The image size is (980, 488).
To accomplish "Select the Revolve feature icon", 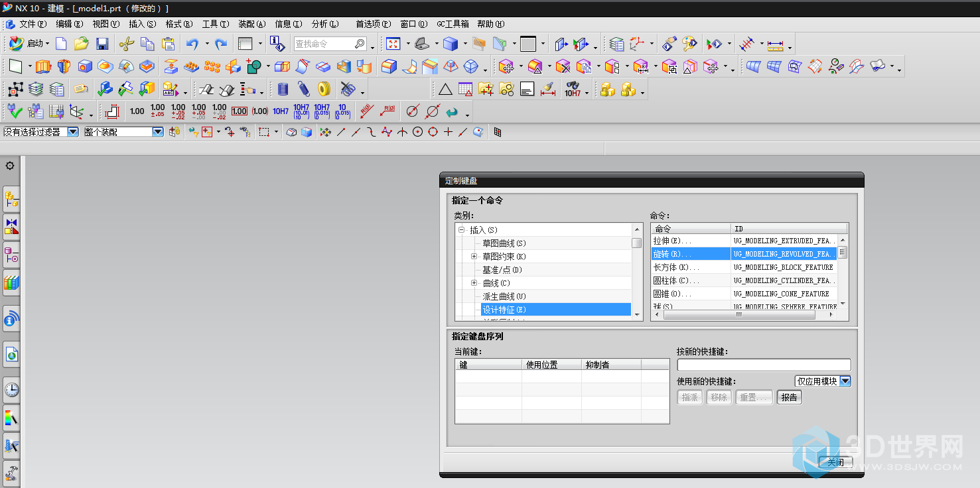I will click(64, 66).
